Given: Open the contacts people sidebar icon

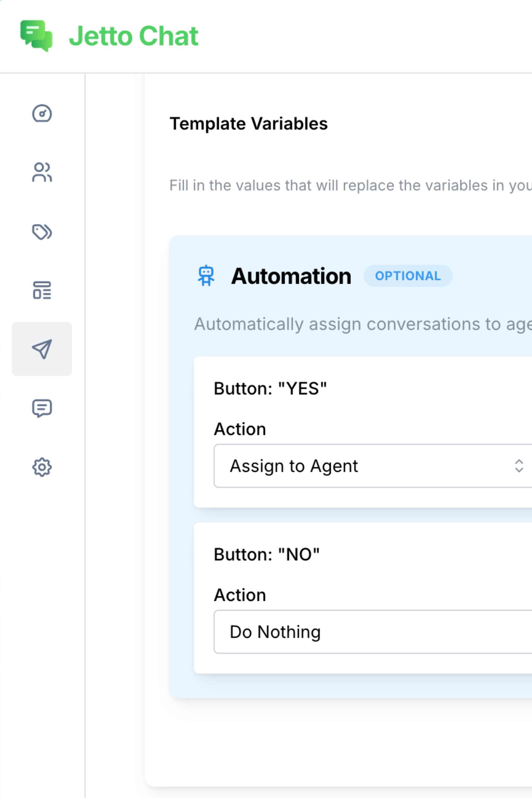Looking at the screenshot, I should coord(42,172).
